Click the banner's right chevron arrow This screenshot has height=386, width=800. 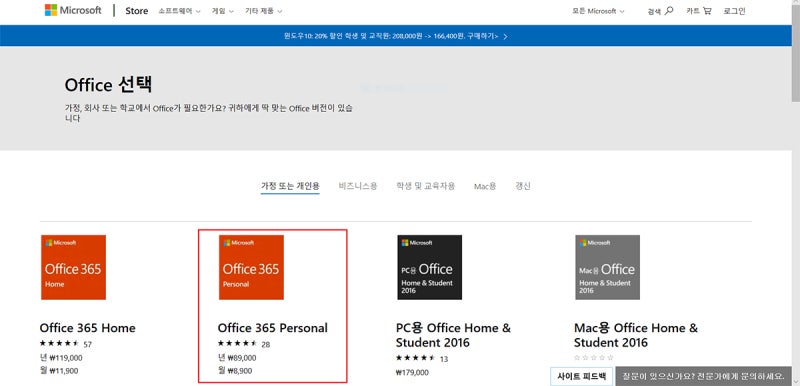505,37
